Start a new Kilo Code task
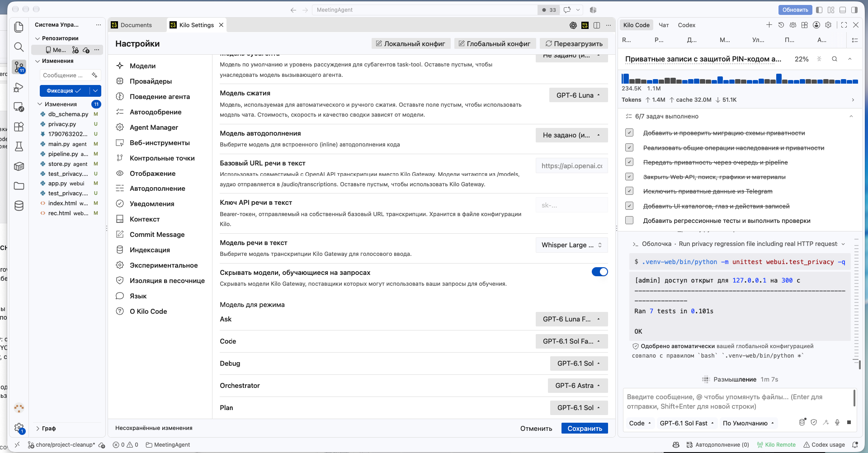868x453 pixels. click(769, 25)
